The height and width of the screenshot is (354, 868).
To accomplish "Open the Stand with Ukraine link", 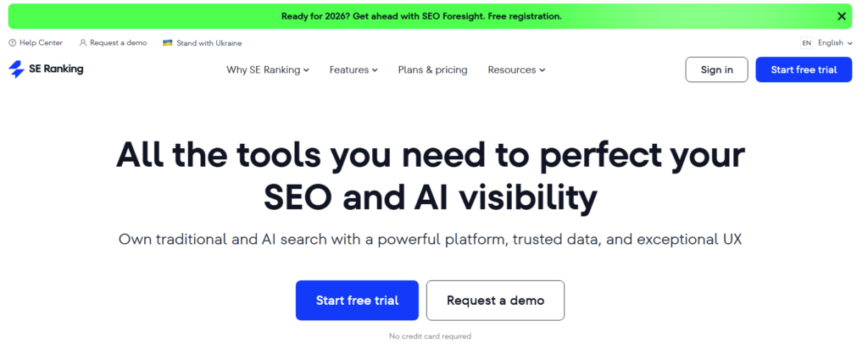I will (209, 42).
